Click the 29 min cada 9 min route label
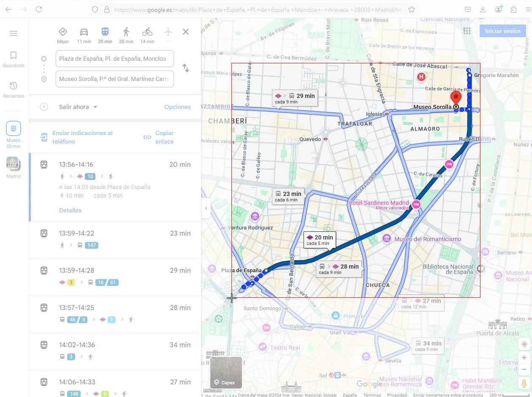This screenshot has height=397, width=532. [x=295, y=98]
